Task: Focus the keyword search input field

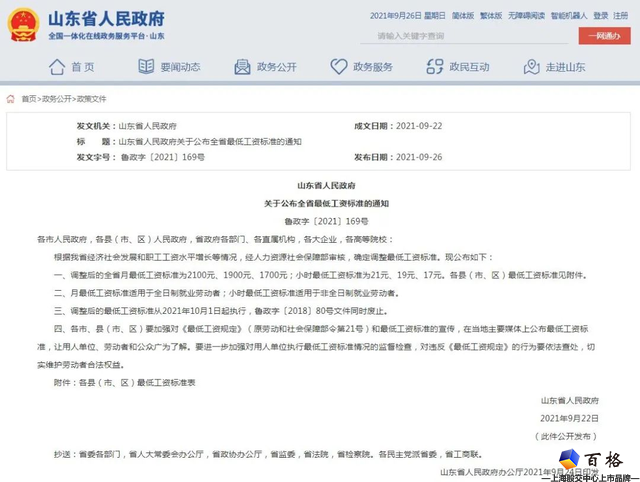Action: click(464, 36)
